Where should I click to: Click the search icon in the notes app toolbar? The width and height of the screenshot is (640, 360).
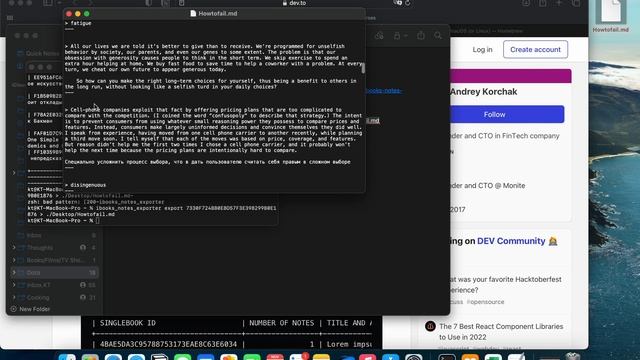438,36
